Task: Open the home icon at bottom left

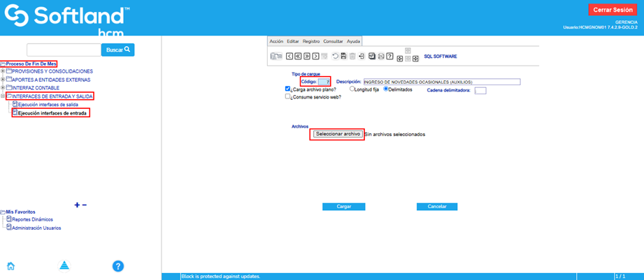Action: click(x=11, y=265)
